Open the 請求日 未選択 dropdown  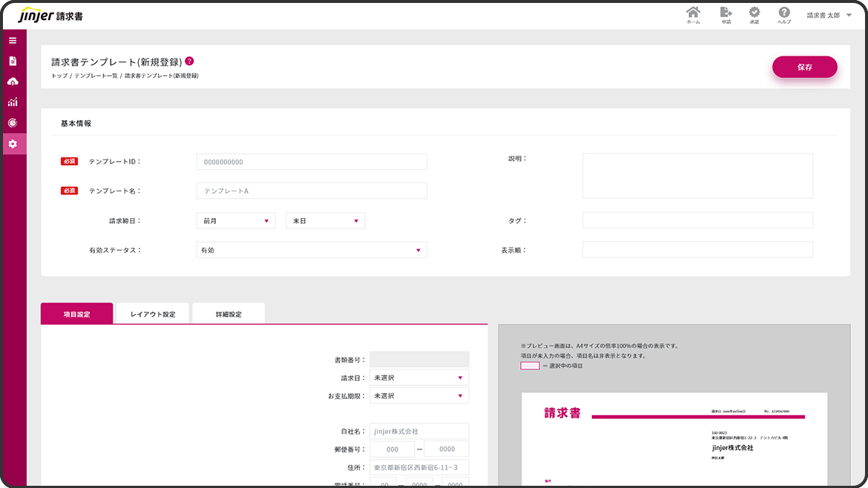[419, 378]
